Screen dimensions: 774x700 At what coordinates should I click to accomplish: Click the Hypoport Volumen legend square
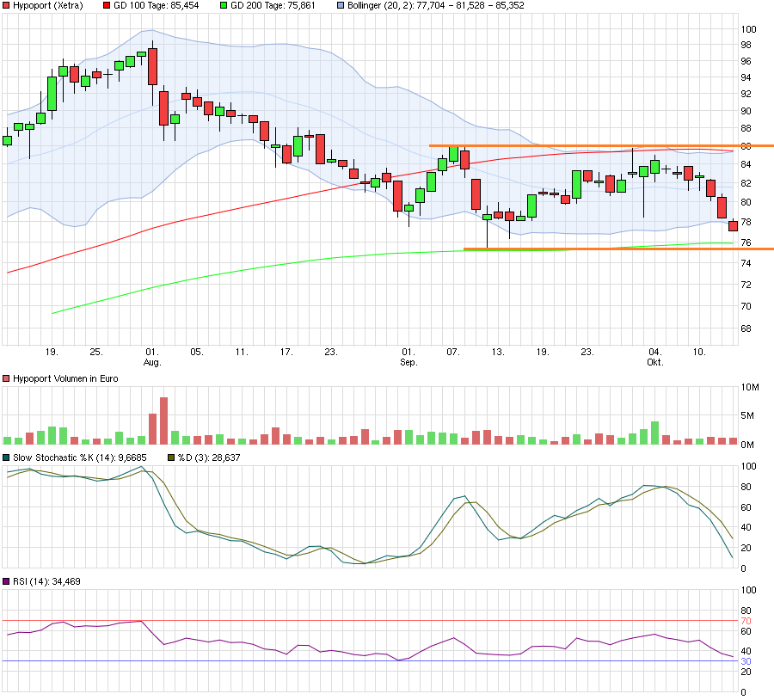coord(7,378)
